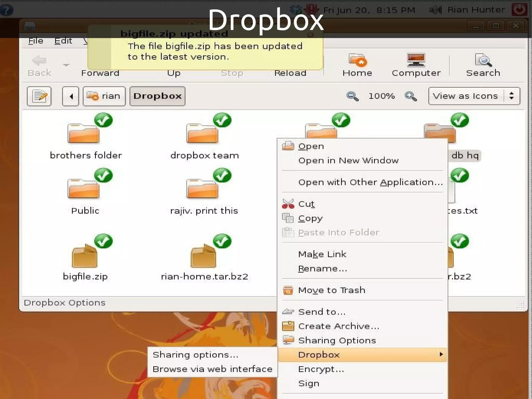Click the Back arrow toolbar icon
The height and width of the screenshot is (399, 532).
coord(39,61)
